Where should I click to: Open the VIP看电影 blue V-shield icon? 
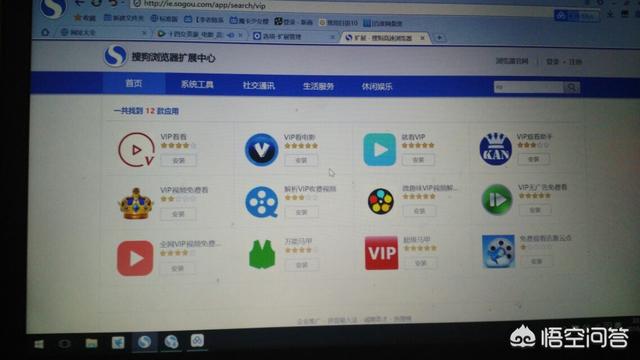coord(261,149)
